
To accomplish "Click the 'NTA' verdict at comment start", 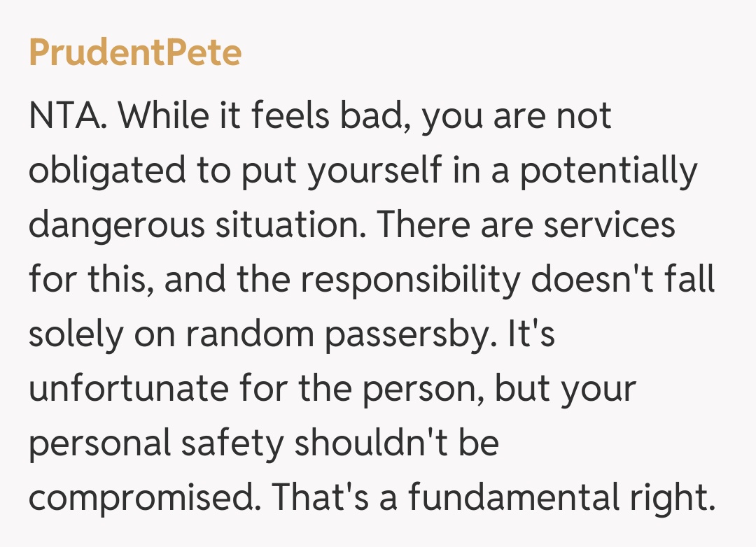I will click(65, 116).
